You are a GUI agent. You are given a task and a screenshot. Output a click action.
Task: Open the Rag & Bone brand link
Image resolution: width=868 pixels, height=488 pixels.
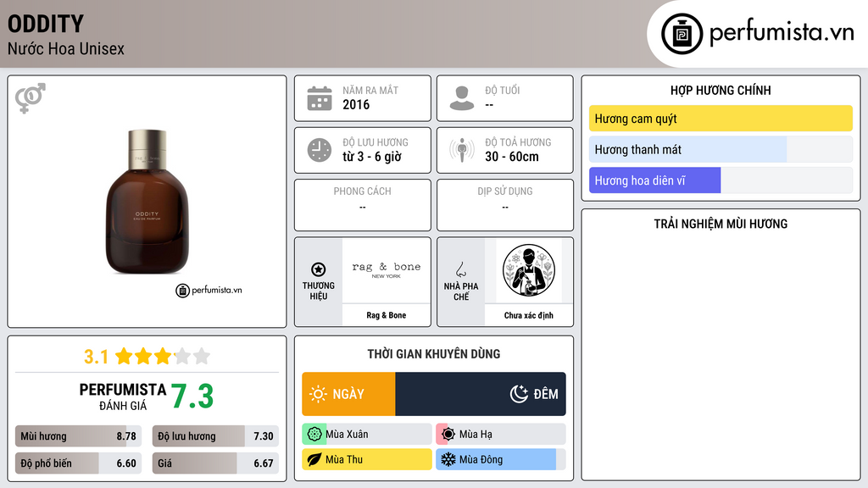coord(387,315)
